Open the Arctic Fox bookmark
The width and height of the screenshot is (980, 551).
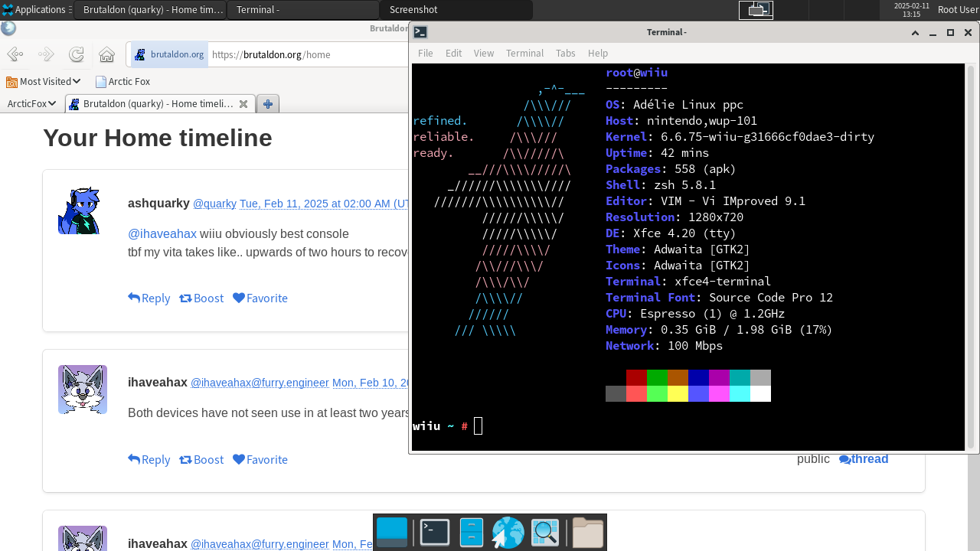[122, 81]
